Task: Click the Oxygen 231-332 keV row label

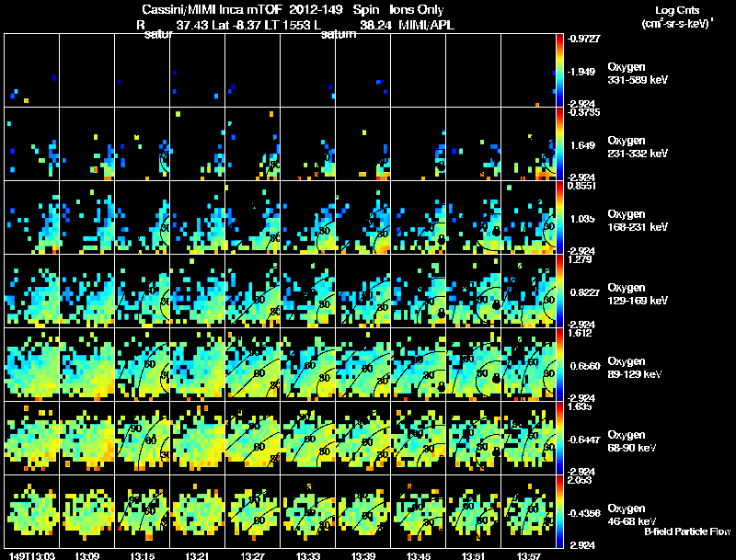Action: (x=638, y=147)
